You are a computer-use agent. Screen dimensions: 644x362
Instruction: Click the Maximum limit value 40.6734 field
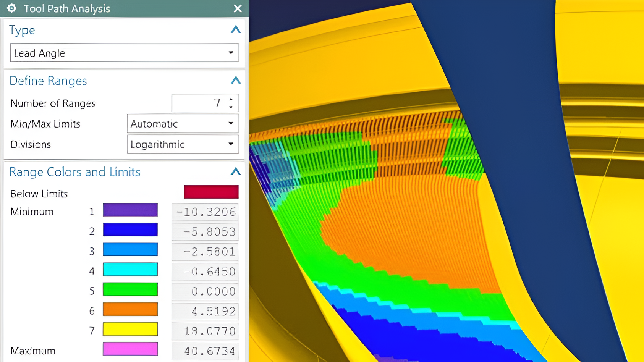click(205, 351)
